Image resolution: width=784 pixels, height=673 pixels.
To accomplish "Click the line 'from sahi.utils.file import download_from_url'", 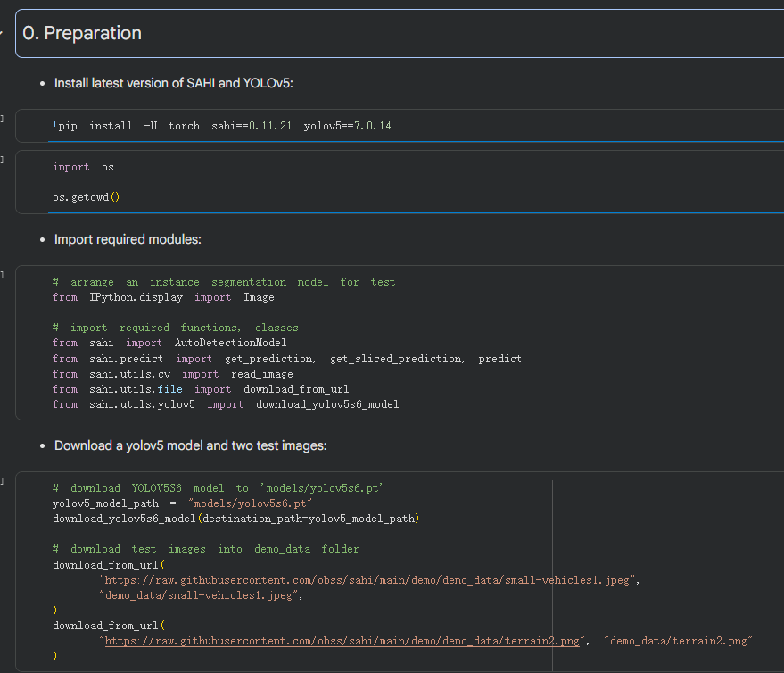I will [x=201, y=389].
